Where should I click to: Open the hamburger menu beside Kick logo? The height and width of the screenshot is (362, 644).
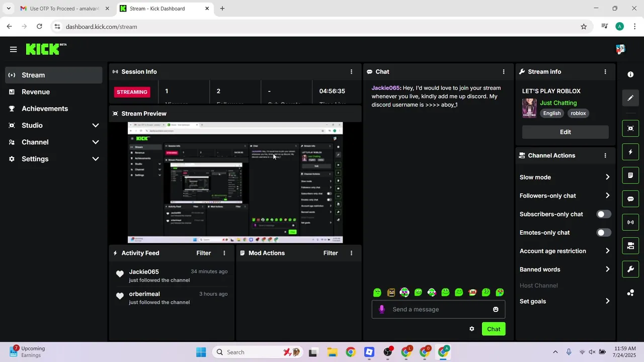(x=13, y=49)
